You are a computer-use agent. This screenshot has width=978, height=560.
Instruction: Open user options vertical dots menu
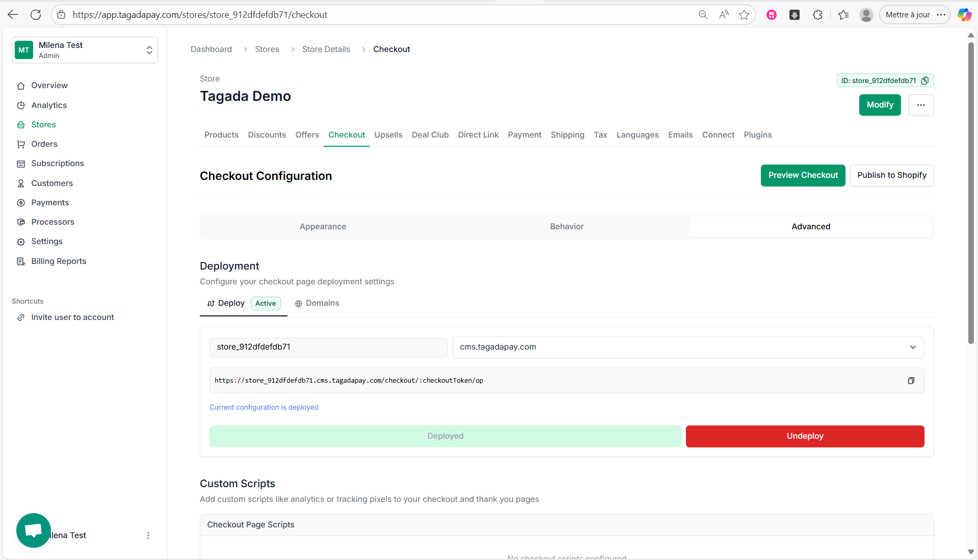click(148, 536)
